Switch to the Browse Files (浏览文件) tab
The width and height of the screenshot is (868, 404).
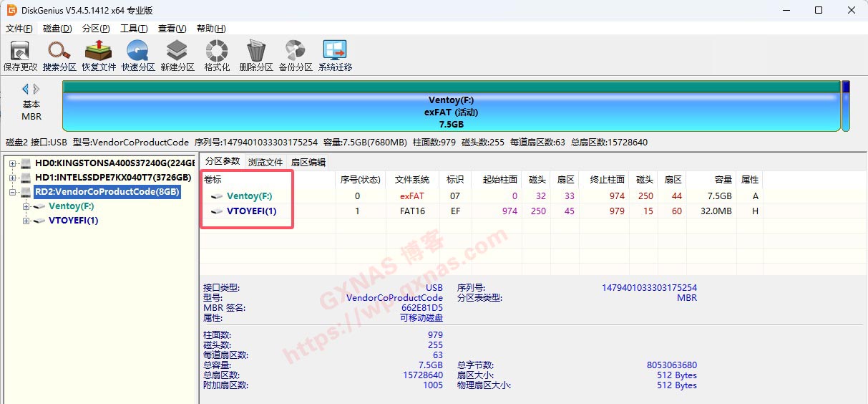click(265, 162)
